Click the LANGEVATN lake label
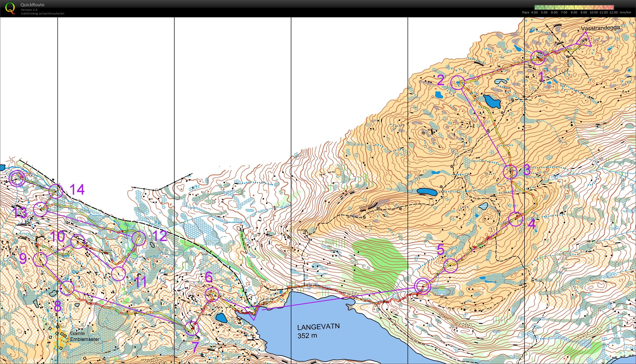This screenshot has width=636, height=364. pos(319,327)
